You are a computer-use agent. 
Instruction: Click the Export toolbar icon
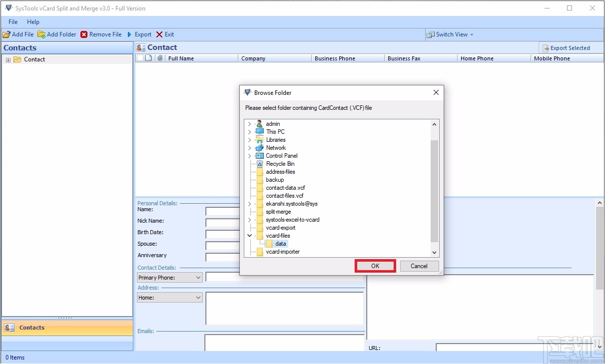click(130, 34)
